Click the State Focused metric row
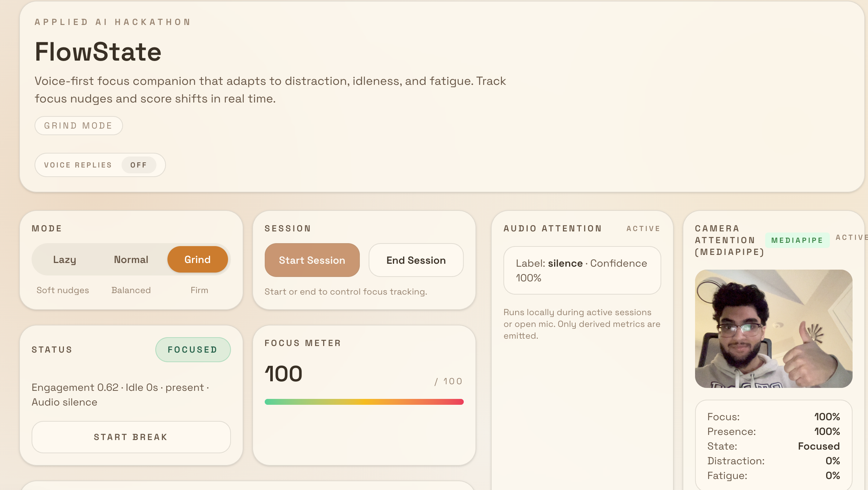The image size is (868, 490). click(x=773, y=446)
